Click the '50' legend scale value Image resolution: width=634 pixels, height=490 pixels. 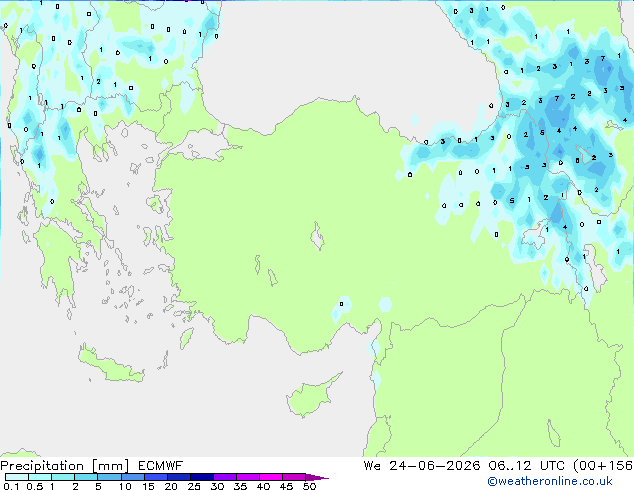[x=309, y=486]
